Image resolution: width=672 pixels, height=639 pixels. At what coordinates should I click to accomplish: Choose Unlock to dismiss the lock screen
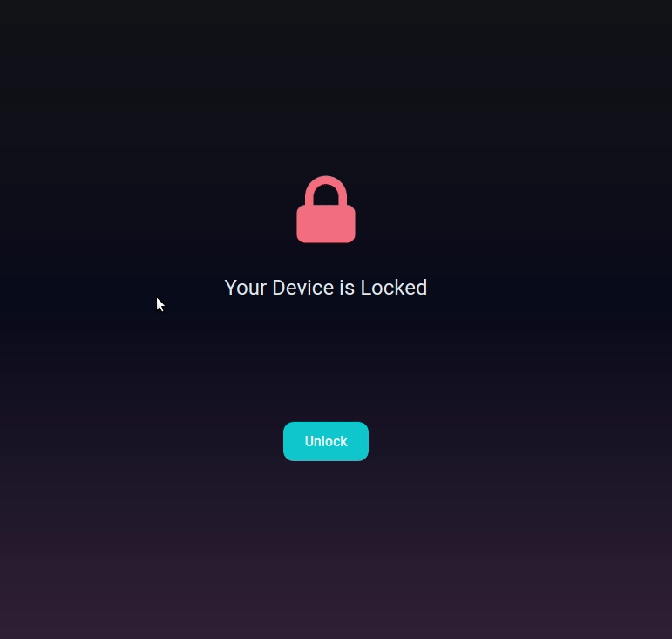click(x=326, y=441)
